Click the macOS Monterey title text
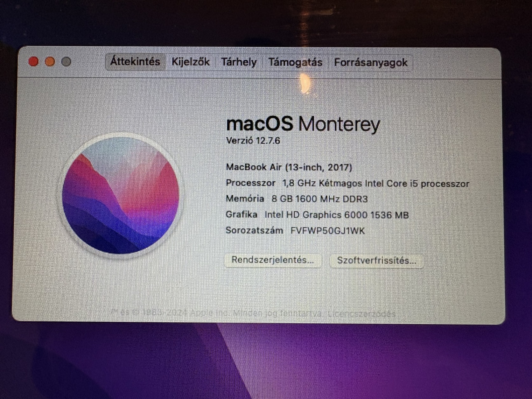Image resolution: width=532 pixels, height=399 pixels. 303,124
